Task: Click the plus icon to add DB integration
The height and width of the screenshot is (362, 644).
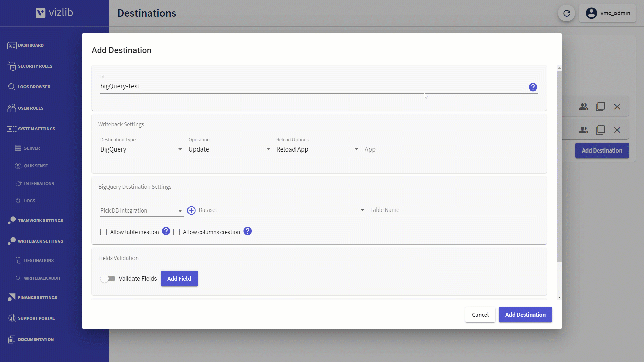Action: click(191, 210)
